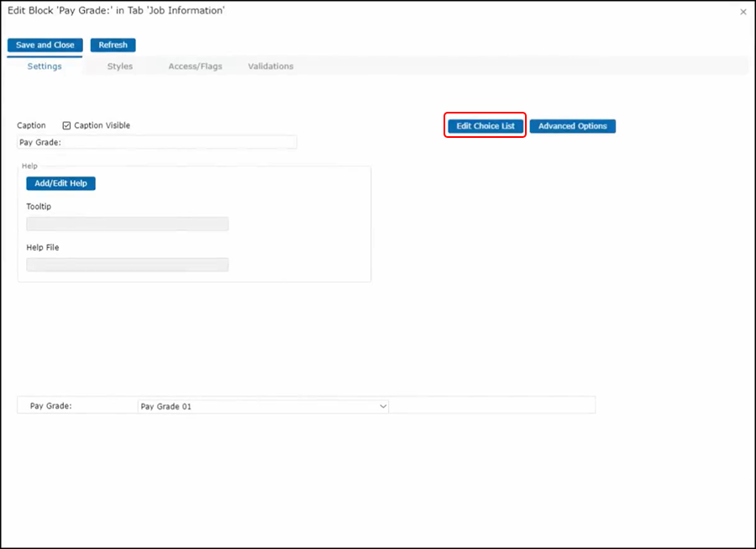This screenshot has height=549, width=756.
Task: Open the Styles tab
Action: tap(120, 66)
